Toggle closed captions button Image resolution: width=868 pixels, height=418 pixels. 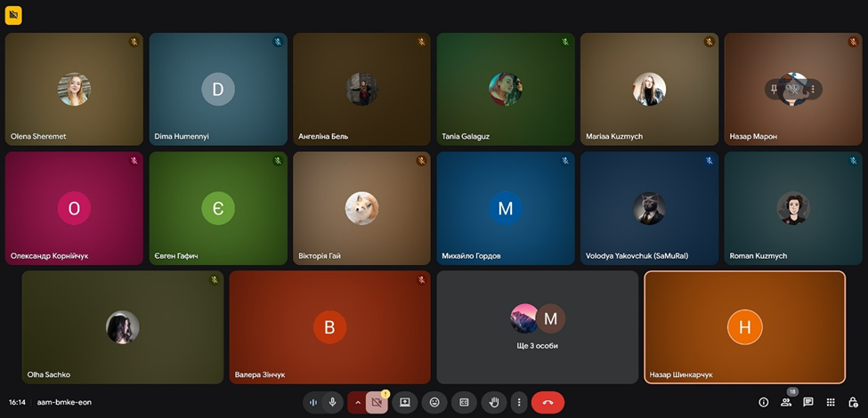(x=464, y=402)
